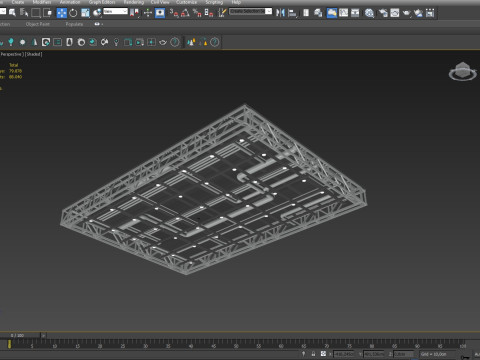Toggle Percent Snap button
The height and width of the screenshot is (360, 480).
[197, 13]
